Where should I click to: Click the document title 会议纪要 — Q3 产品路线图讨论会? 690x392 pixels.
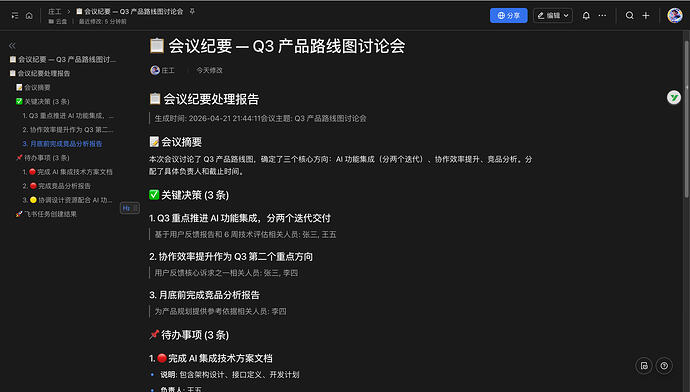coord(286,46)
